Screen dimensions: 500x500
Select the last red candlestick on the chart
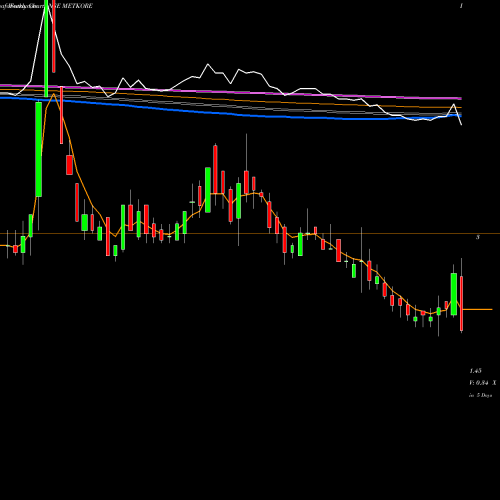click(x=462, y=303)
